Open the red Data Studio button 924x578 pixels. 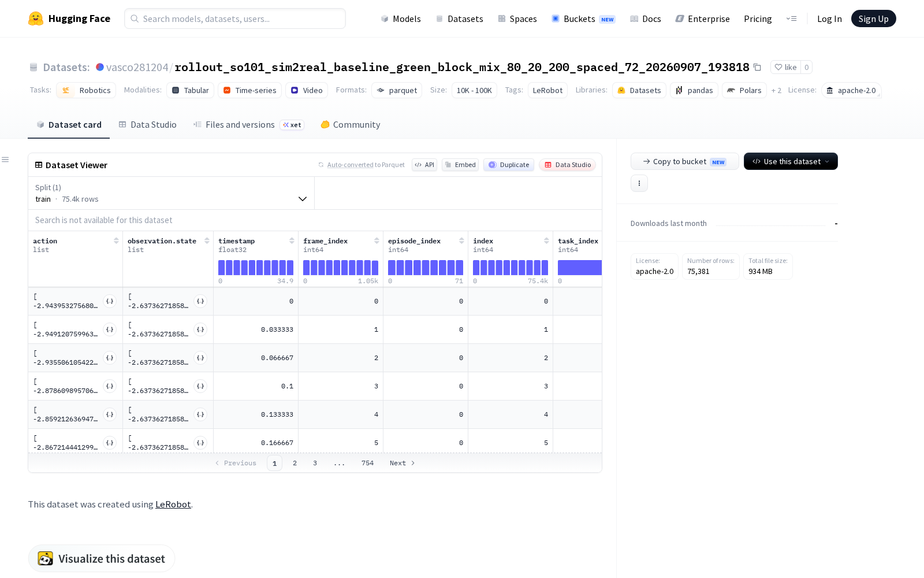pyautogui.click(x=568, y=165)
